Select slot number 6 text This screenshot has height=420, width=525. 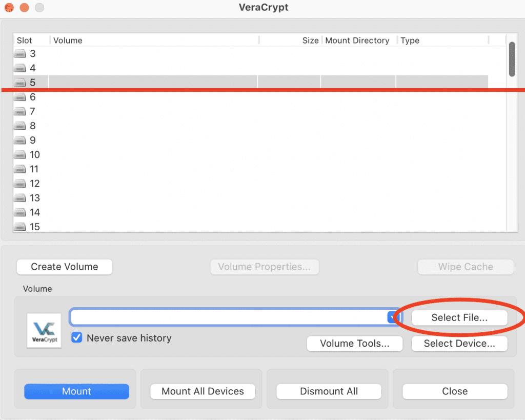(32, 97)
